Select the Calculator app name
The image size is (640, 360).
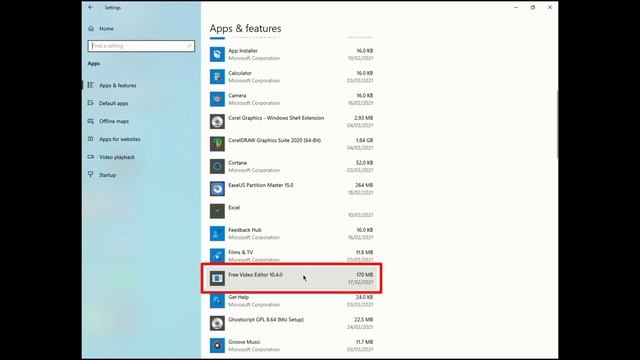240,73
